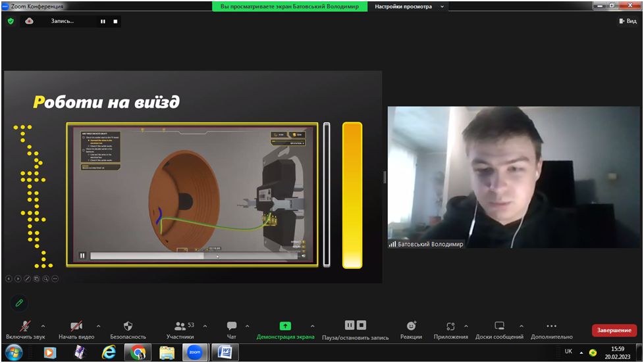Open the Настройки просмотра dropdown
644x363 pixels.
coord(409,7)
